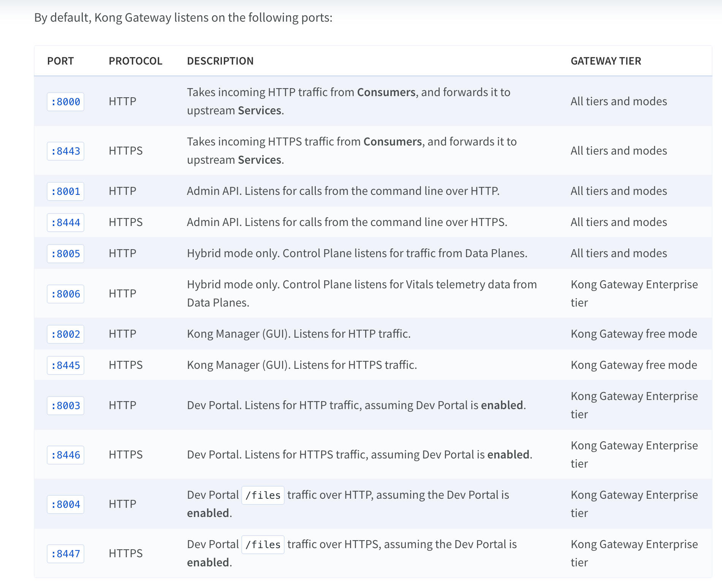Click 'Kong Gateway Enterprise tier' in the 8447 row
Screen dimensions: 722x588
click(634, 553)
